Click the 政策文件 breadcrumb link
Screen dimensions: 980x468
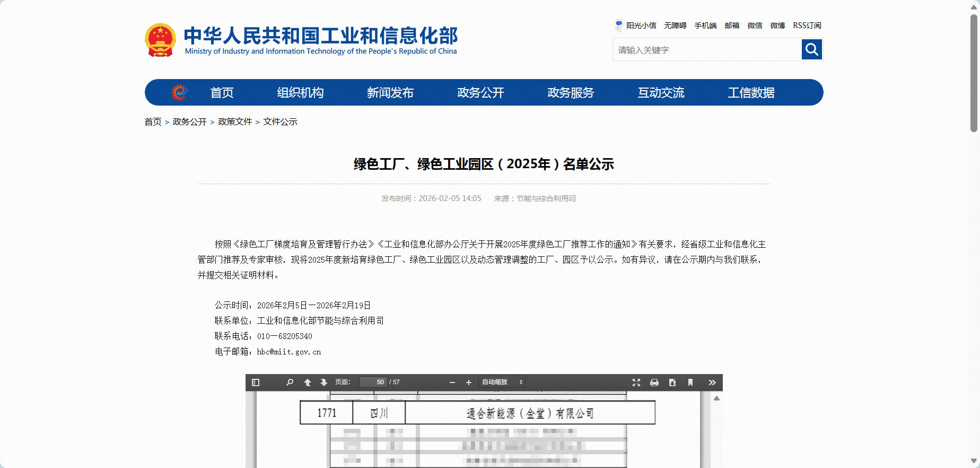click(235, 122)
